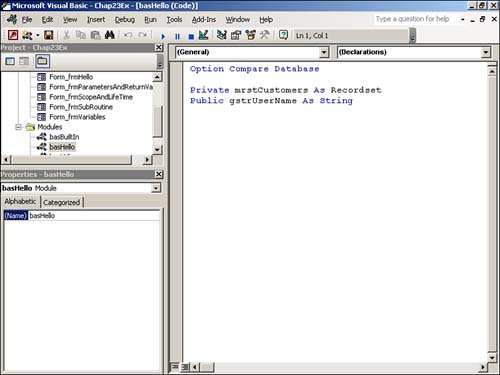500x375 pixels.
Task: Click the Save toolbar icon
Action: pyautogui.click(x=49, y=35)
